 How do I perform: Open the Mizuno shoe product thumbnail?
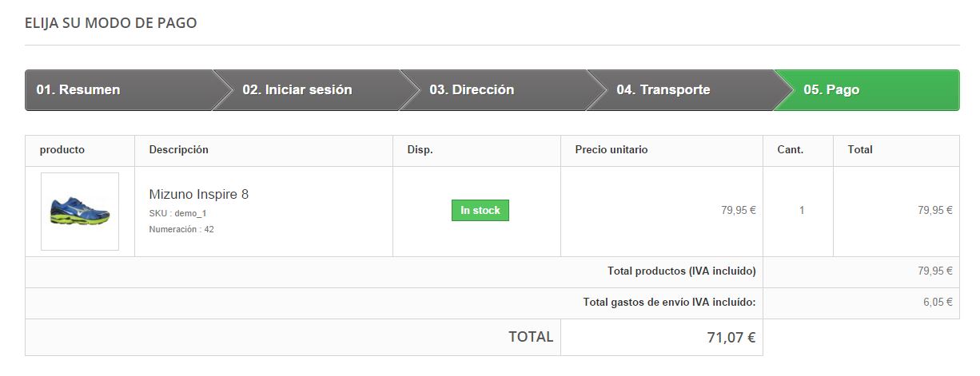point(80,212)
